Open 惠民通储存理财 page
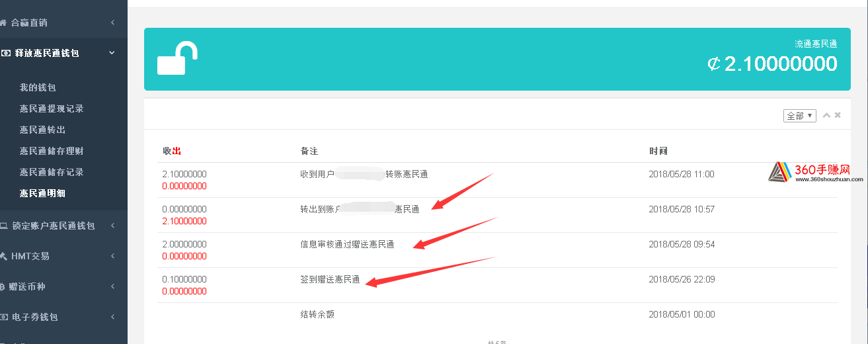Image resolution: width=868 pixels, height=344 pixels. click(x=52, y=151)
